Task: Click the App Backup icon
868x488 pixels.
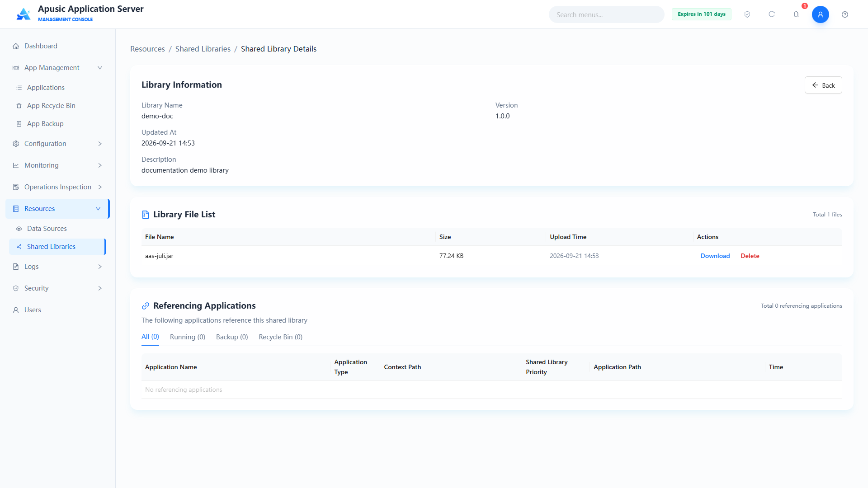Action: [x=19, y=124]
